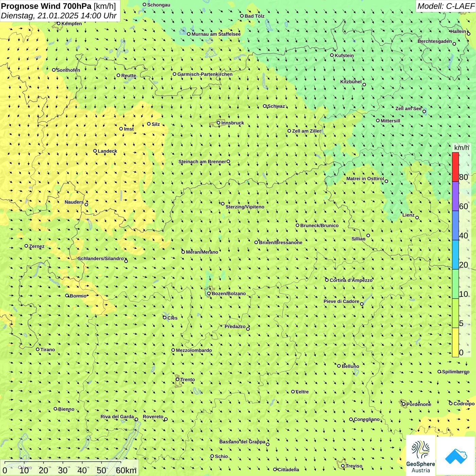Image resolution: width=476 pixels, height=476 pixels.
Task: Click the Schongau label
Action: (x=159, y=5)
